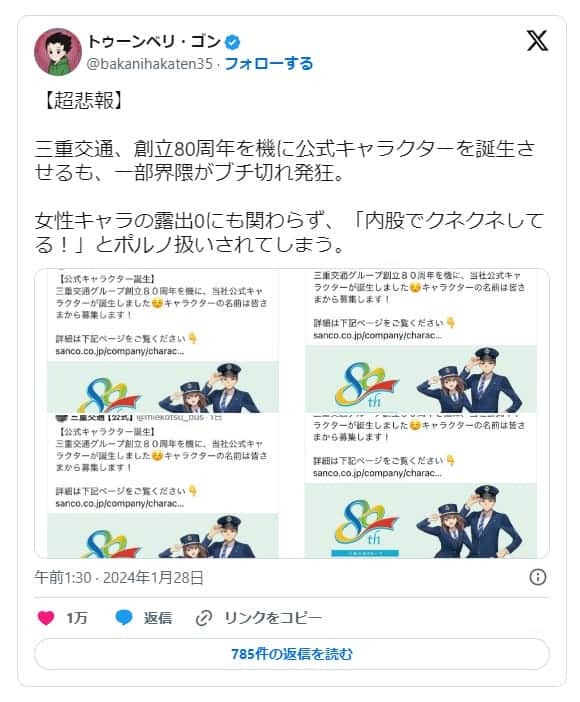The height and width of the screenshot is (702, 580).
Task: Click the display name トゥーンベリ・ゴン
Action: [154, 42]
